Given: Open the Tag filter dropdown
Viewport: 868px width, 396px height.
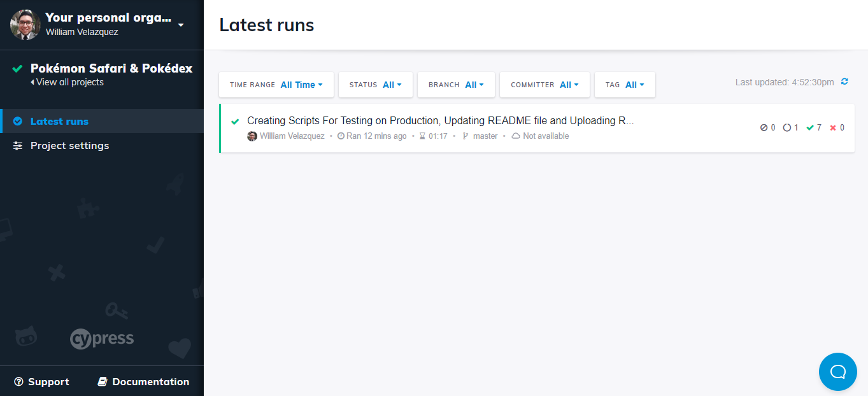Looking at the screenshot, I should click(625, 85).
